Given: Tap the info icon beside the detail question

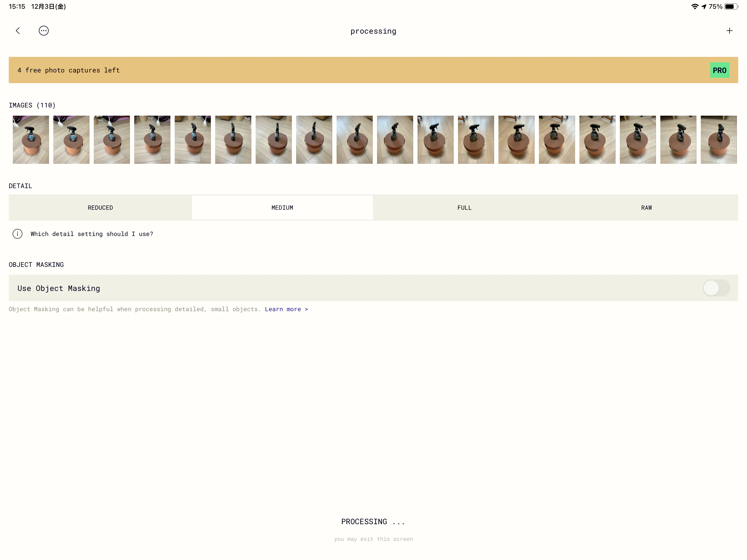Looking at the screenshot, I should click(x=17, y=234).
